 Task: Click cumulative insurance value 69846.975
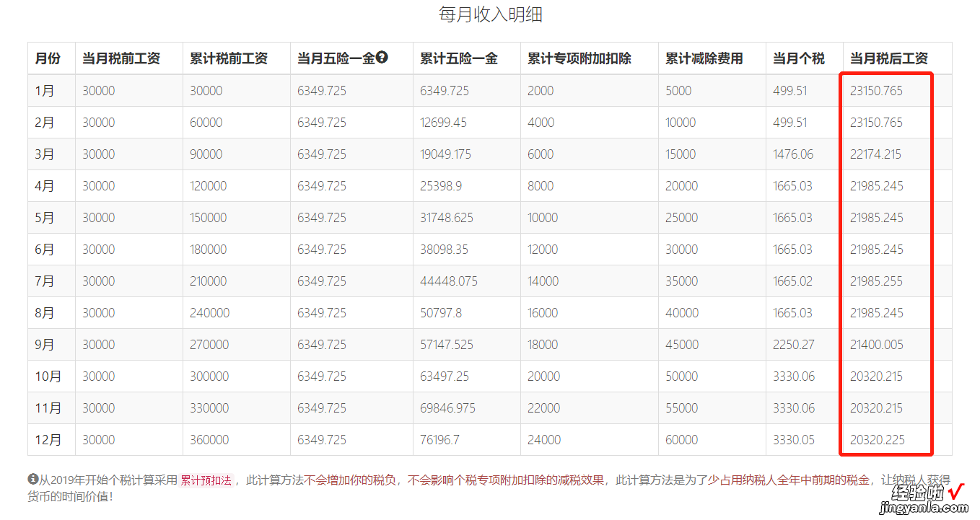447,408
